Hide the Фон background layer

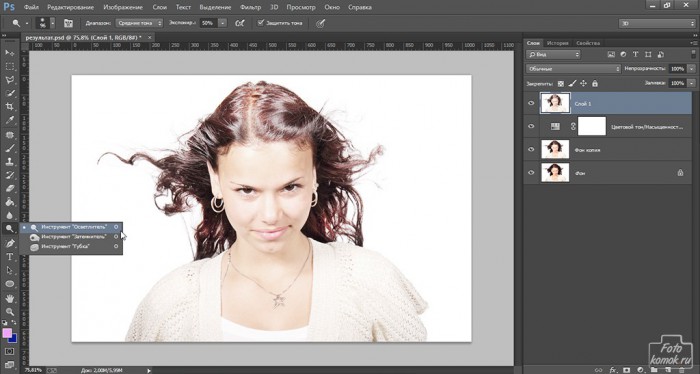531,173
